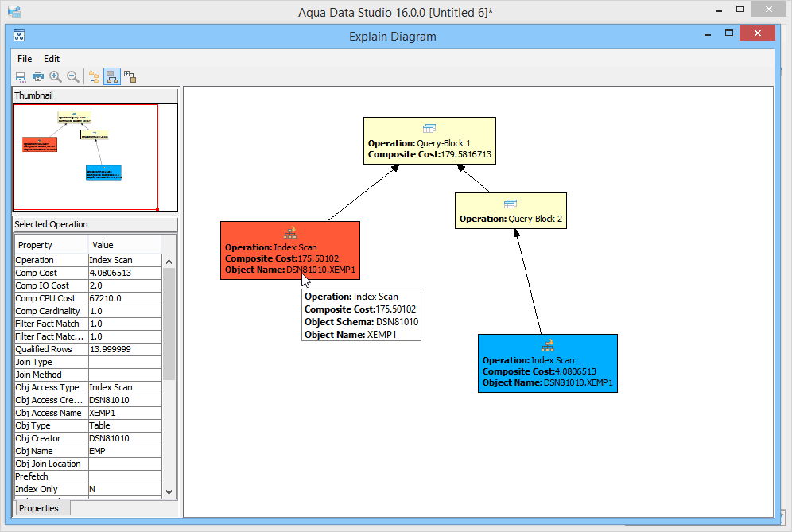The image size is (792, 532).
Task: Click the Operation property row
Action: [x=88, y=260]
